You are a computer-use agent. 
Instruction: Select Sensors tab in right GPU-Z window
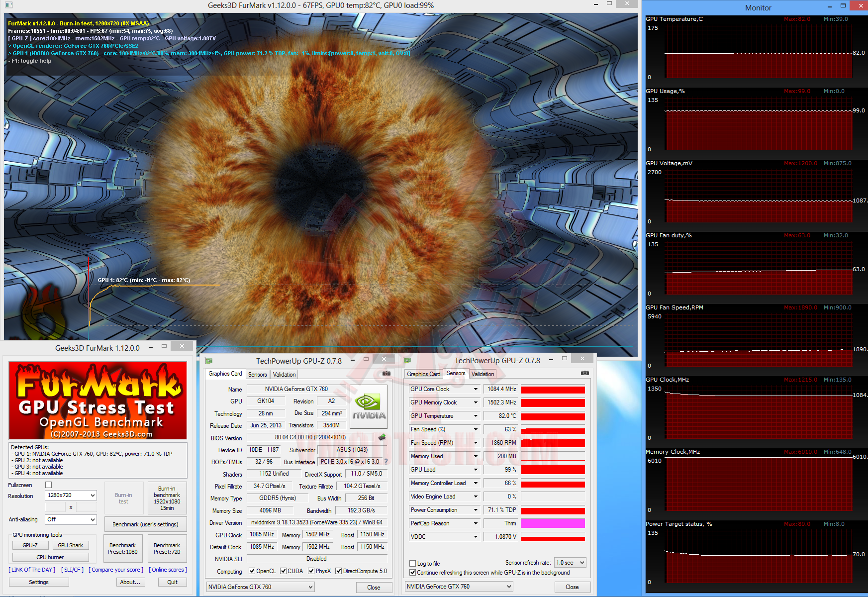point(456,373)
